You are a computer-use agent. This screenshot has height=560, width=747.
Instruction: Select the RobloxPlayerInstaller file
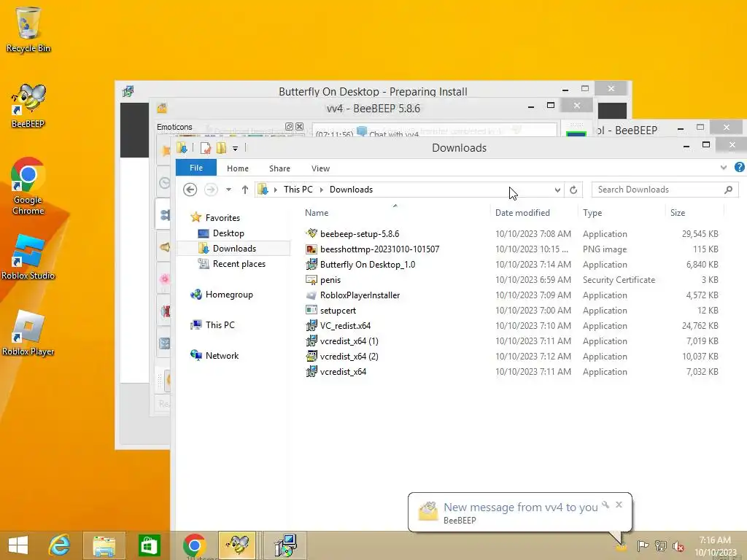(x=360, y=295)
